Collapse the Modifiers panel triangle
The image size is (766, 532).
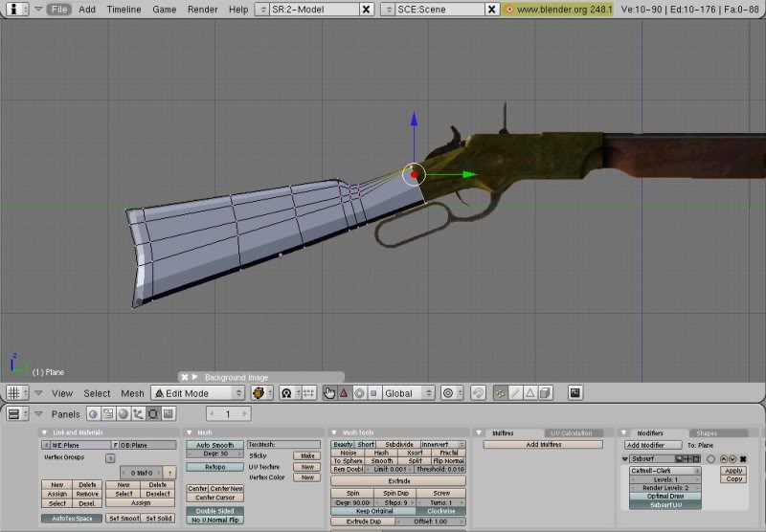(623, 432)
